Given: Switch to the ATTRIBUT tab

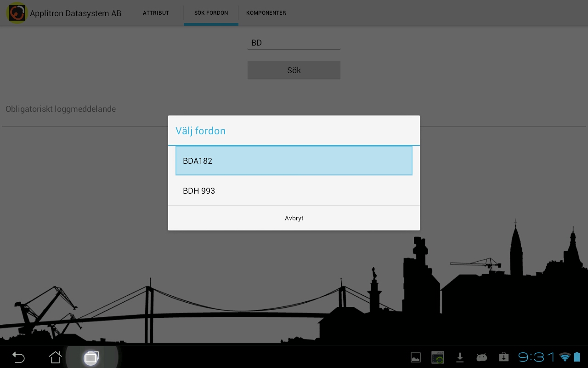Looking at the screenshot, I should point(156,13).
